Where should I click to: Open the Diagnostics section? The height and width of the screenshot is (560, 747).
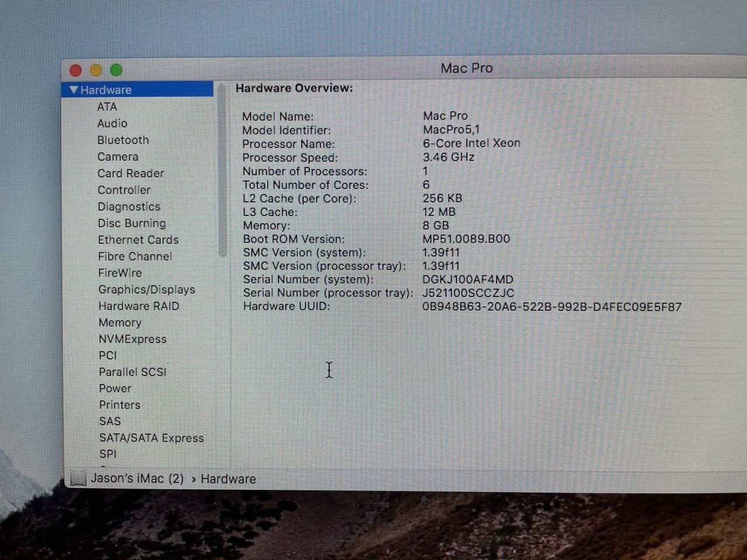click(x=129, y=206)
